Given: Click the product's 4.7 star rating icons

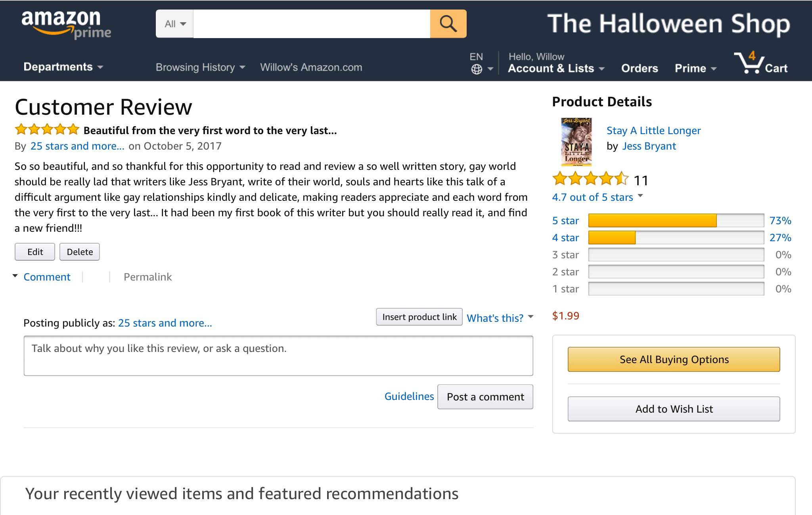Looking at the screenshot, I should (590, 179).
